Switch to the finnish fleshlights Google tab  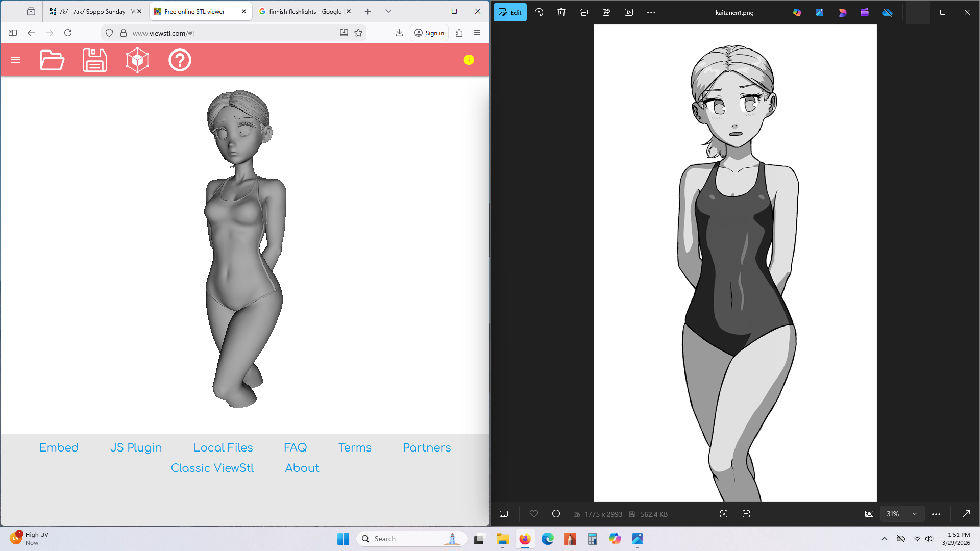305,11
